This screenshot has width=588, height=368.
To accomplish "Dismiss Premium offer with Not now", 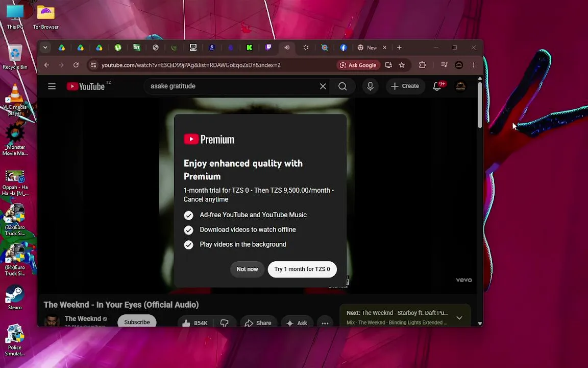I will [x=247, y=269].
